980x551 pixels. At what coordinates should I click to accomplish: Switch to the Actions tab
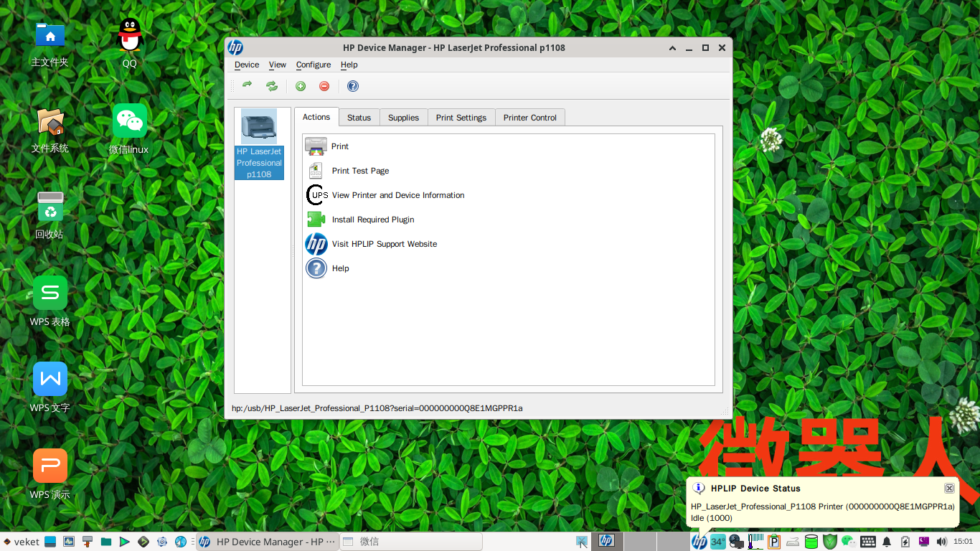(316, 117)
